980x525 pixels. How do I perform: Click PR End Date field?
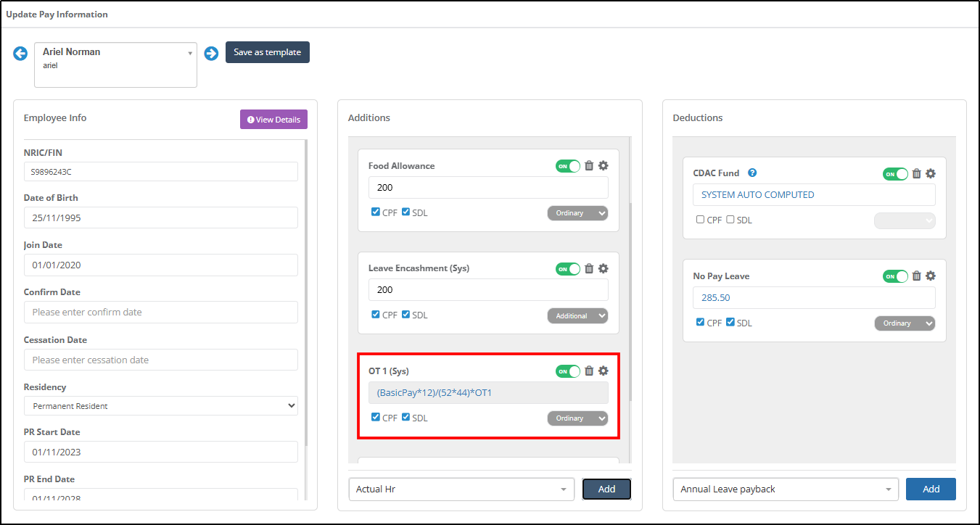(161, 496)
